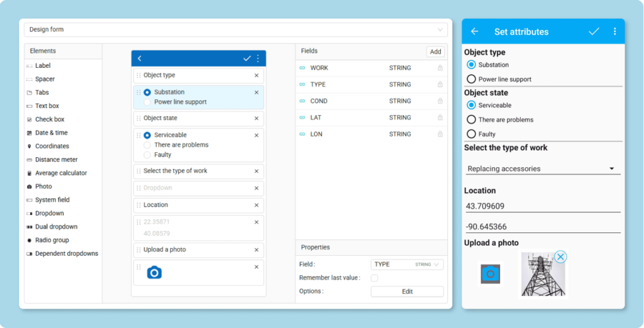644x328 pixels.
Task: Choose Faulty in the form designer
Action: [147, 155]
